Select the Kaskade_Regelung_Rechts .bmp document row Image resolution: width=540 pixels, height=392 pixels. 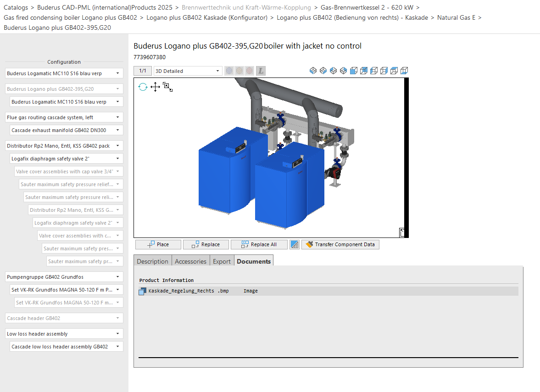pos(328,291)
